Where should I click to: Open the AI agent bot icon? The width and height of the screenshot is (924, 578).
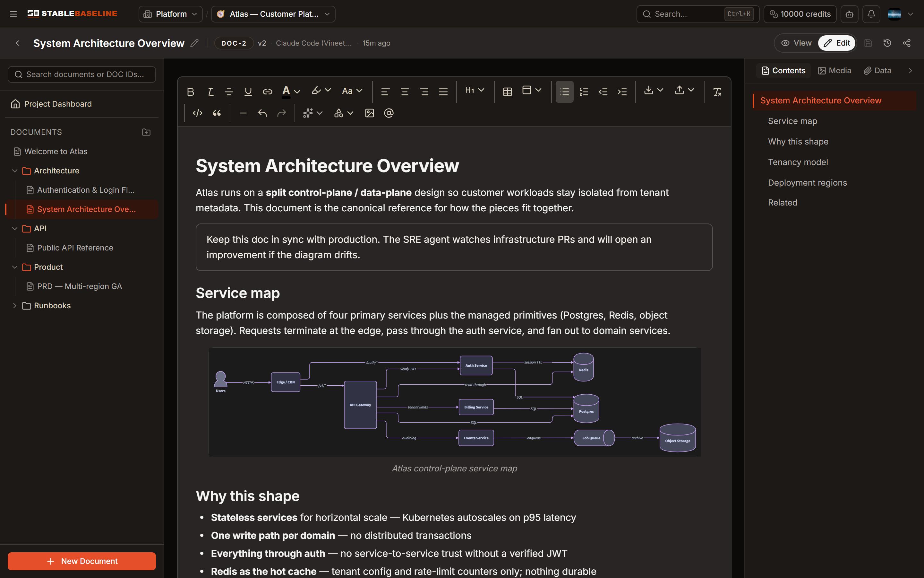click(850, 14)
